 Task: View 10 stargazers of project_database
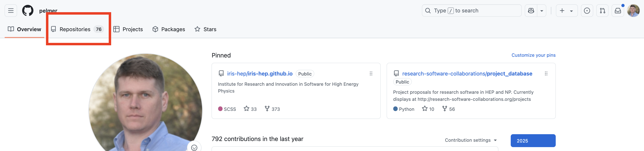[x=428, y=109]
